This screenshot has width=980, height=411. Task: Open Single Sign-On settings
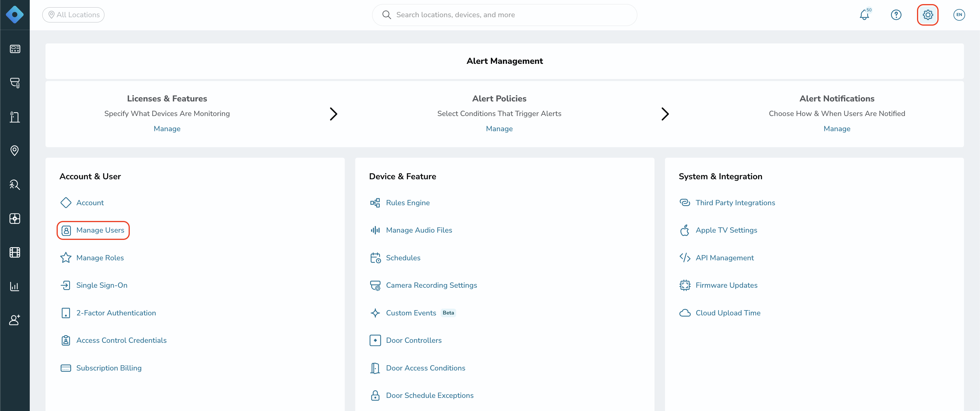click(101, 285)
